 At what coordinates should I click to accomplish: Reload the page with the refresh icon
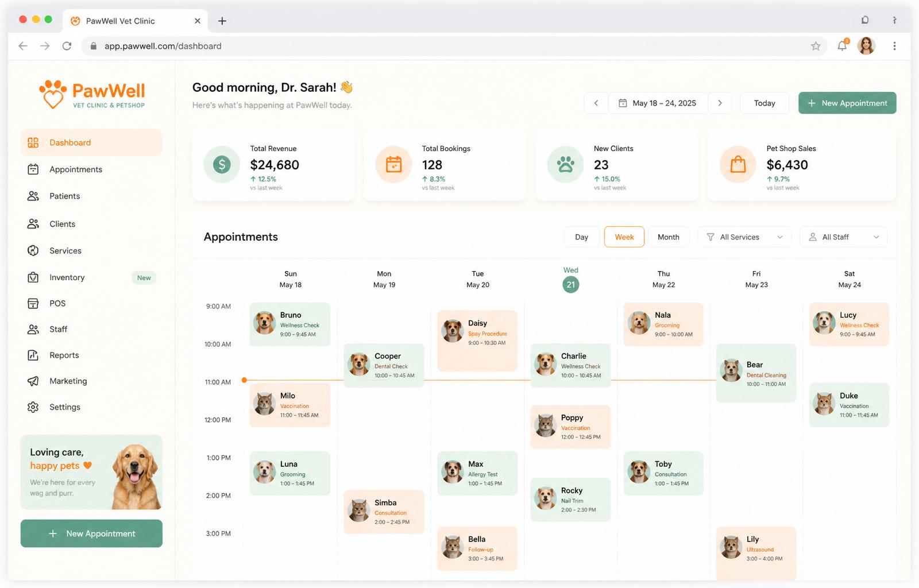pyautogui.click(x=67, y=46)
